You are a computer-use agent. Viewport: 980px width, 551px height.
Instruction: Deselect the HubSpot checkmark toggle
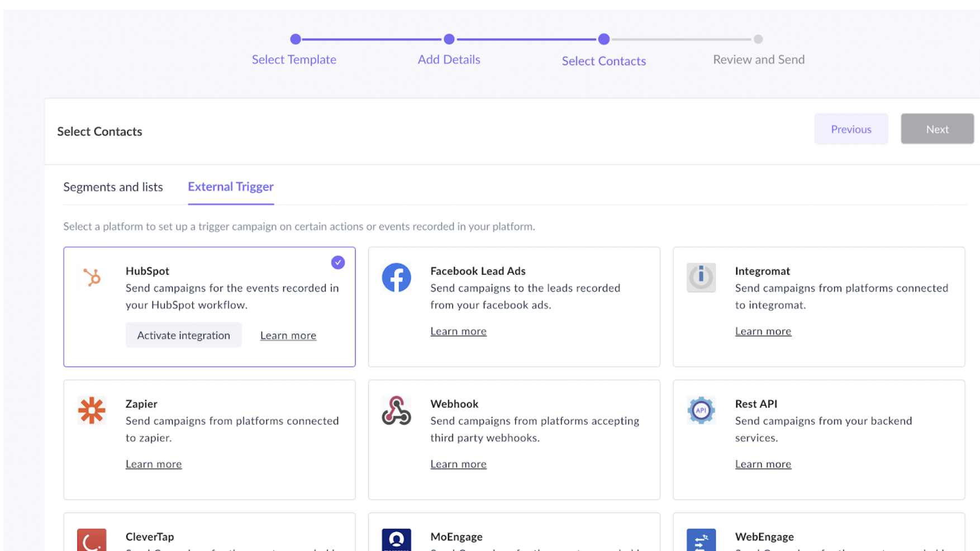[x=338, y=262]
